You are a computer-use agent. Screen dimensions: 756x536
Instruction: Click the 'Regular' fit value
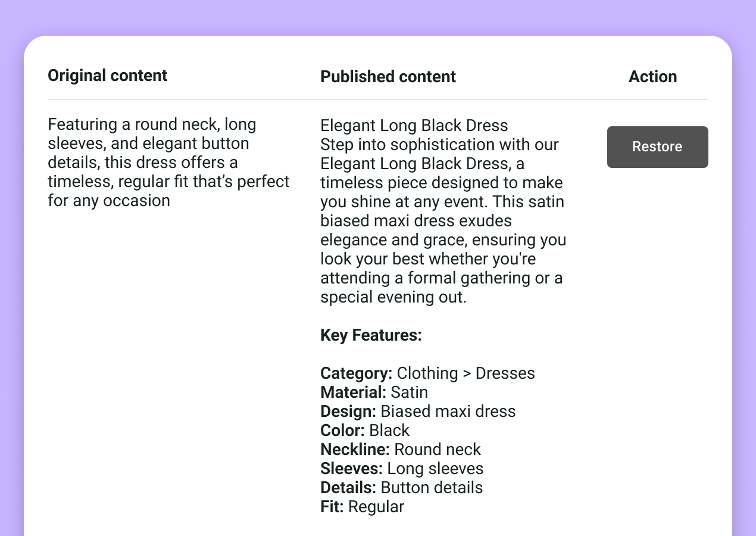tap(376, 507)
